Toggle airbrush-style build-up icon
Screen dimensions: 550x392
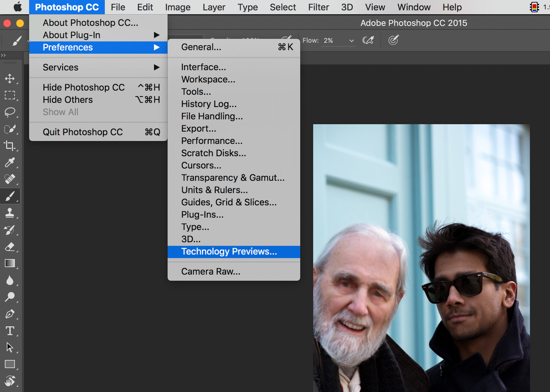pyautogui.click(x=368, y=40)
